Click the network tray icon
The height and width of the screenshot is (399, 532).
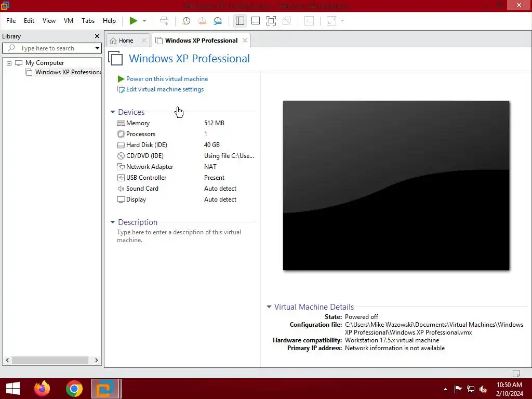point(471,389)
